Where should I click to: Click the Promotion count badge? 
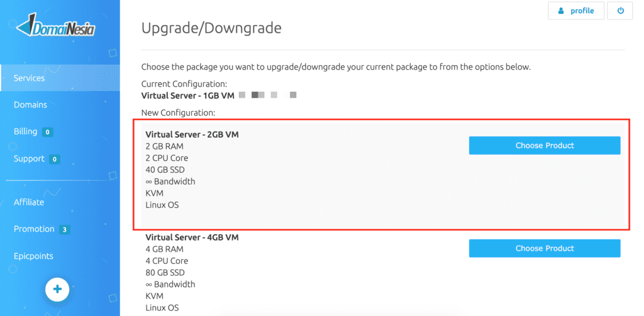pos(65,229)
